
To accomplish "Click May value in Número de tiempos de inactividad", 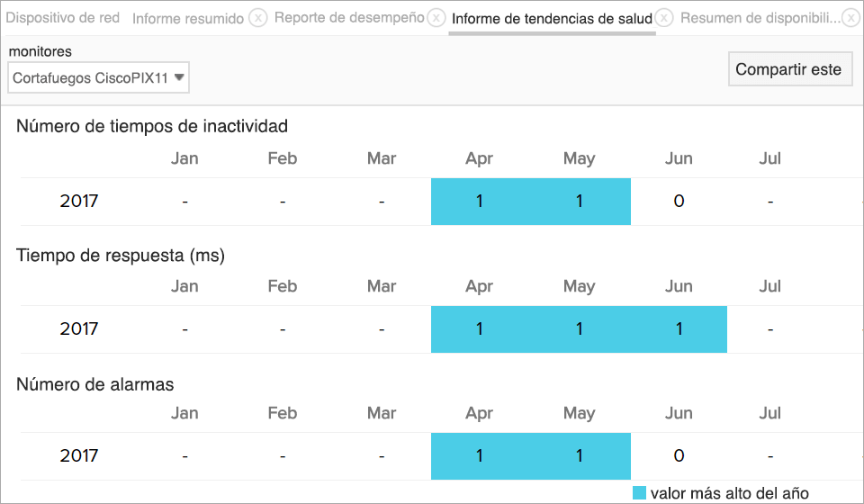I will pos(580,202).
